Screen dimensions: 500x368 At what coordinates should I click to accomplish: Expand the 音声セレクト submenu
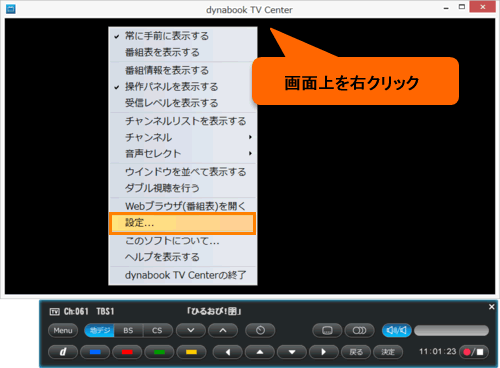point(183,154)
